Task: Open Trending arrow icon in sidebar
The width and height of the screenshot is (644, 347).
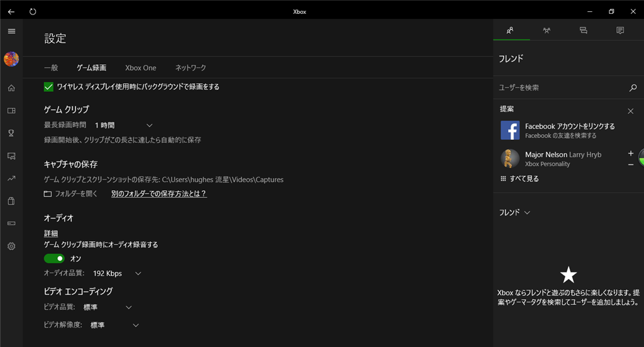Action: click(11, 178)
